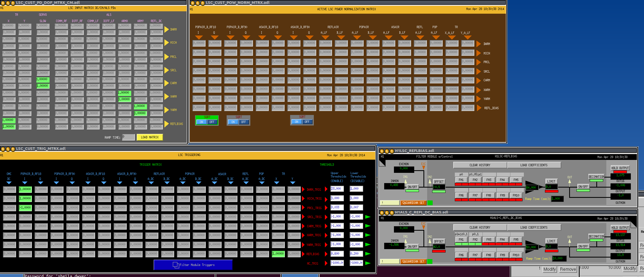Viewport: 644px width, 277px height.
Task: Click the blue arrow under TR X trigger column
Action: (x=277, y=183)
